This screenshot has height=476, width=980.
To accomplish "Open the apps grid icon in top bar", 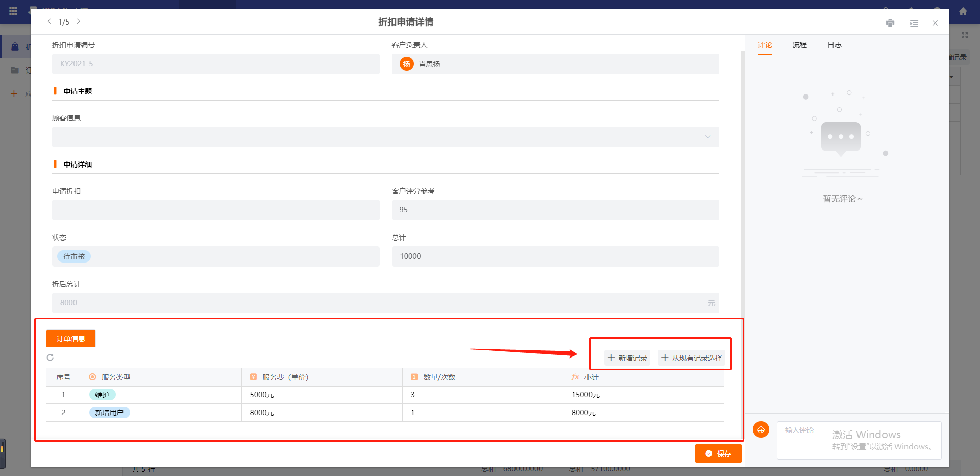I will 14,11.
